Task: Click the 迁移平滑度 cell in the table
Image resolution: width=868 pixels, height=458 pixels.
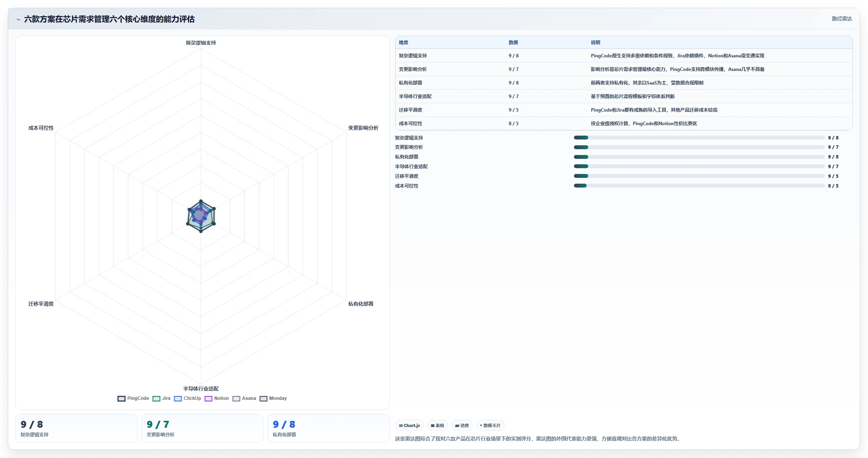Action: (x=411, y=110)
